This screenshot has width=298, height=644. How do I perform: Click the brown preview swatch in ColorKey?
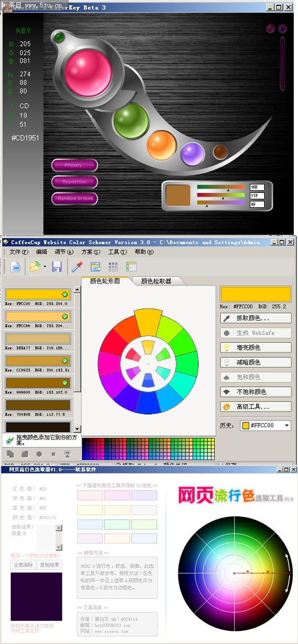pyautogui.click(x=177, y=196)
